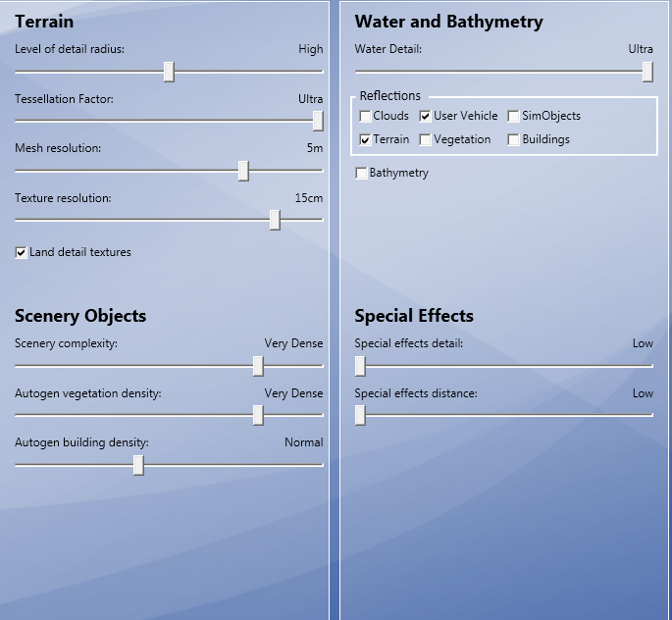Uncheck Terrain reflections checkbox

366,140
